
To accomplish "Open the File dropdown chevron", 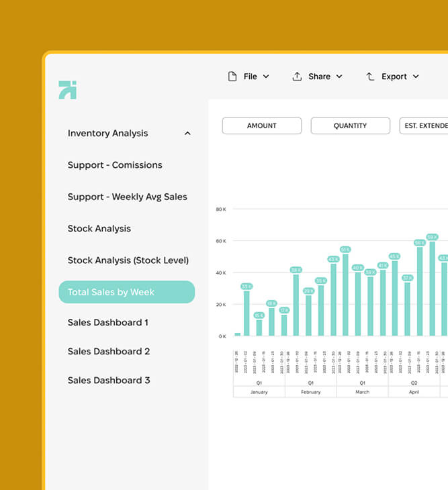I will (266, 77).
